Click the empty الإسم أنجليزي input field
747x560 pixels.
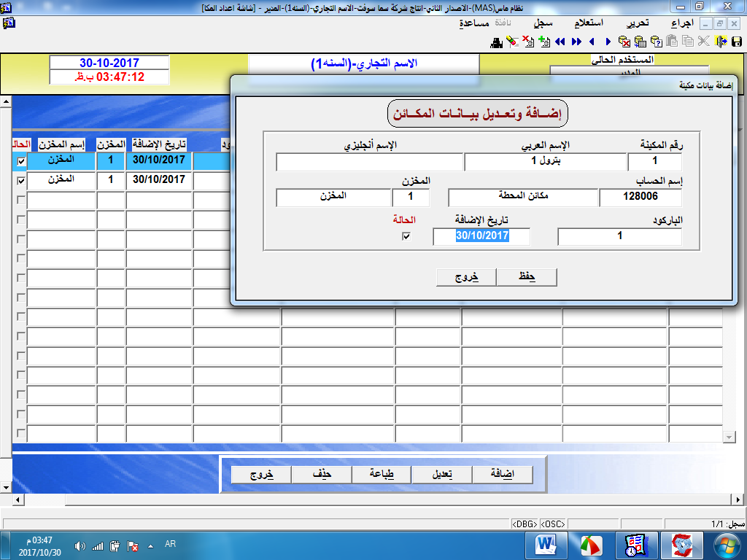[370, 161]
